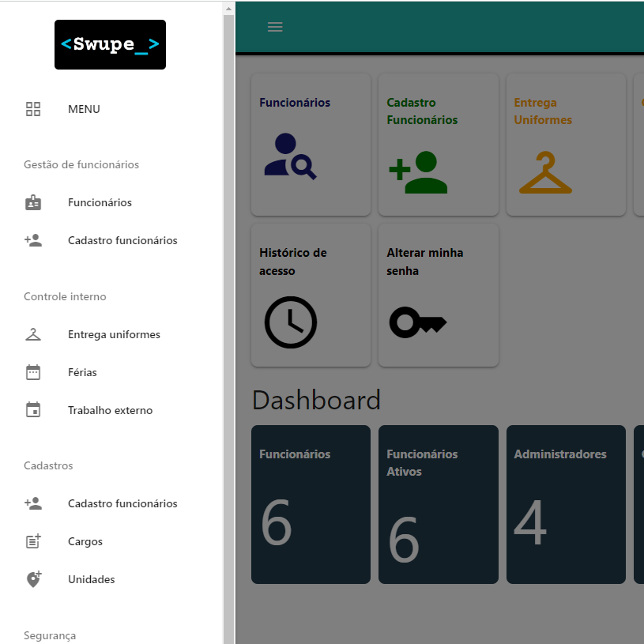This screenshot has width=644, height=644.
Task: Click the Unidades location pin icon
Action: pyautogui.click(x=33, y=580)
